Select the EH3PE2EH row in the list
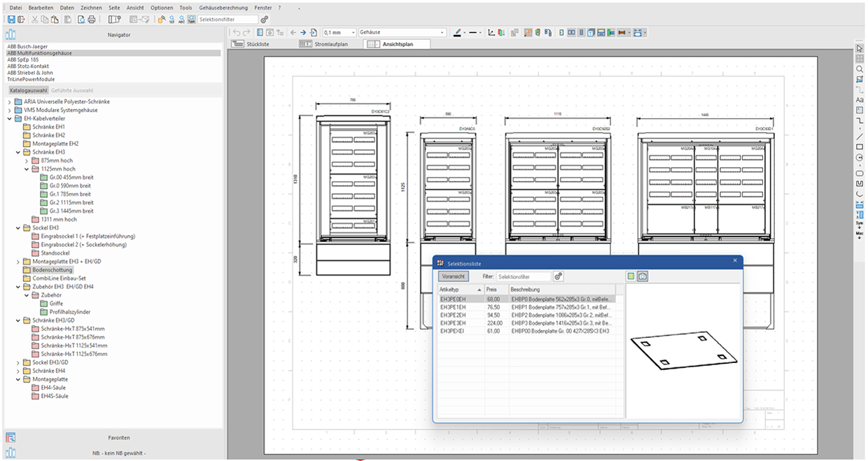 point(453,315)
